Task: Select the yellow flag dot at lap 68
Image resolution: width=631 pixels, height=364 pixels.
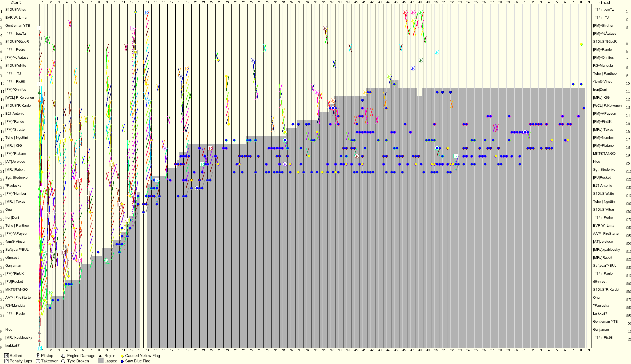Action: 581,44
